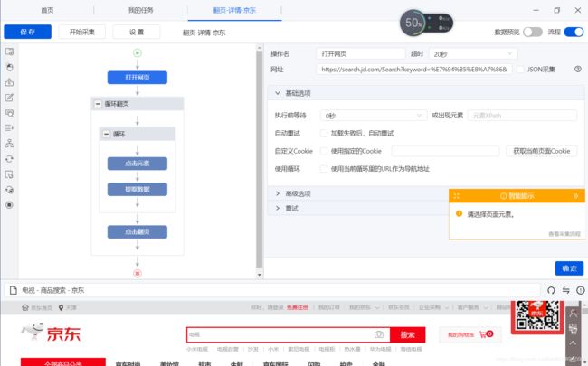Click the red 搜索 button on JD page
Screen dimensions: 588x366
click(407, 334)
